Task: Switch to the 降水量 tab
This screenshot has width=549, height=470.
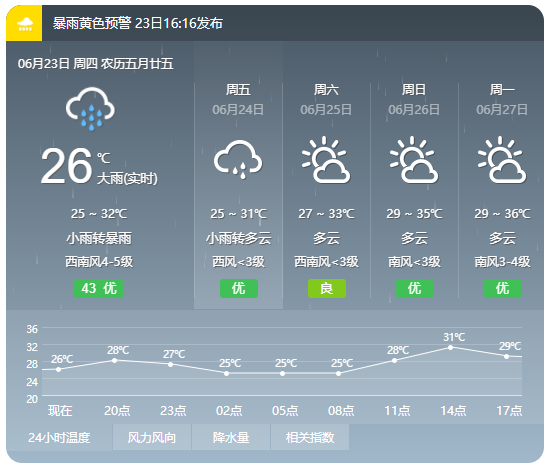Action: [x=231, y=437]
